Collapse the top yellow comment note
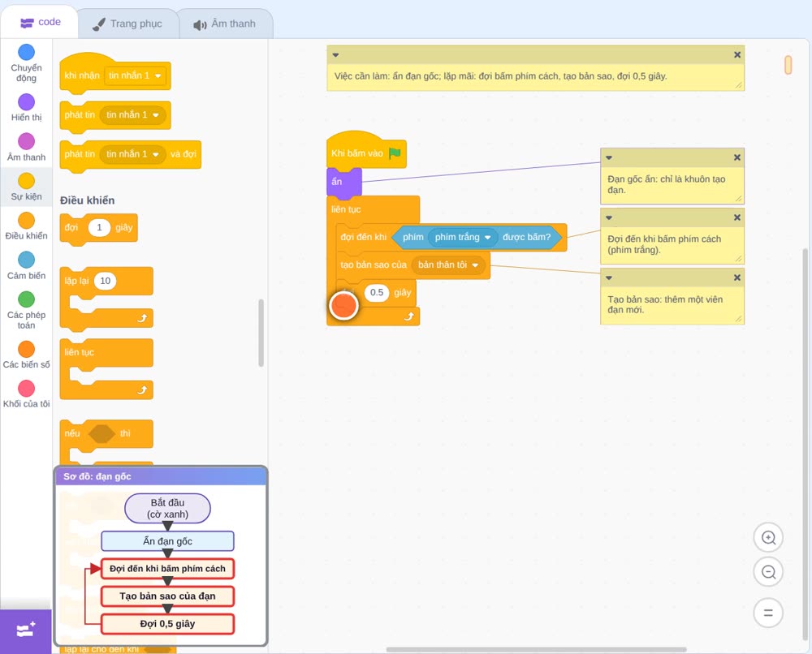Image resolution: width=812 pixels, height=654 pixels. click(x=335, y=55)
